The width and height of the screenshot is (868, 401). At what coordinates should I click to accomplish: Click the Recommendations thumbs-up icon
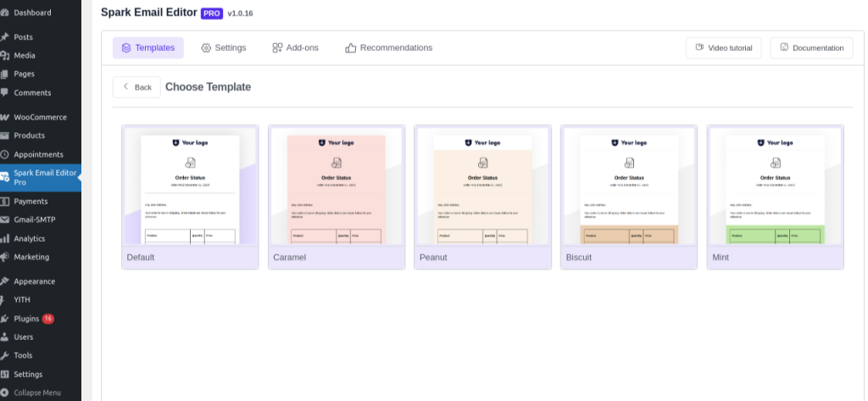coord(350,48)
